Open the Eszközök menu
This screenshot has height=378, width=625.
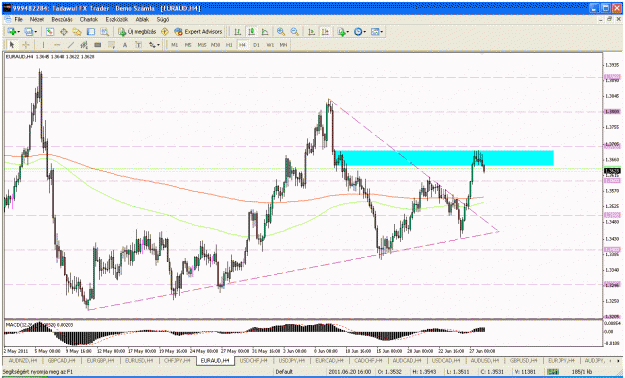(x=117, y=19)
